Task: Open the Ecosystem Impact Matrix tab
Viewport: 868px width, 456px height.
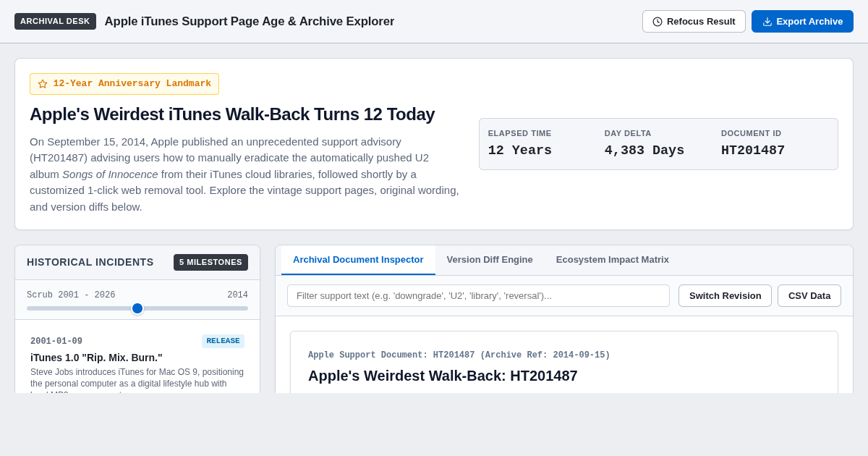Action: 613,260
